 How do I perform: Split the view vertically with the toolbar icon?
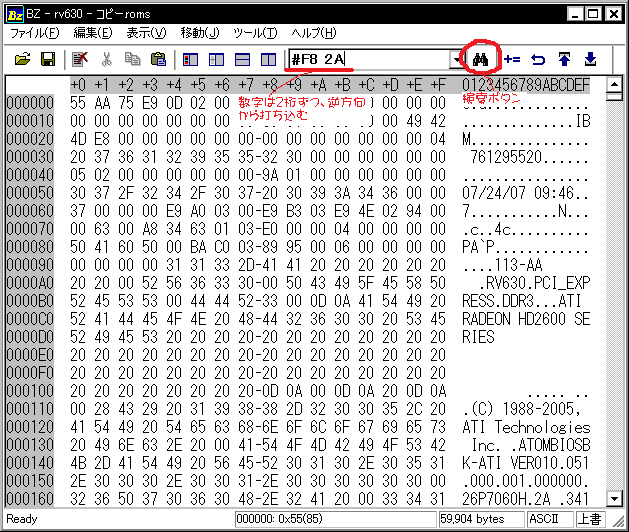coord(268,59)
